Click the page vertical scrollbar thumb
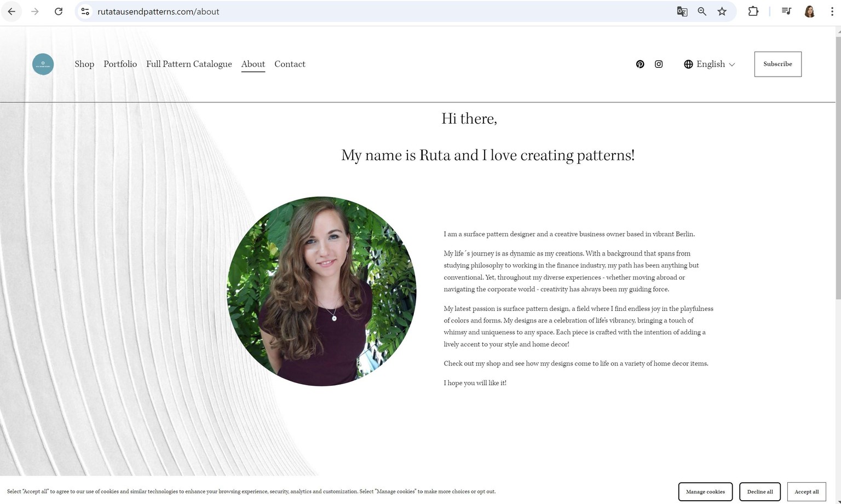 (x=838, y=167)
